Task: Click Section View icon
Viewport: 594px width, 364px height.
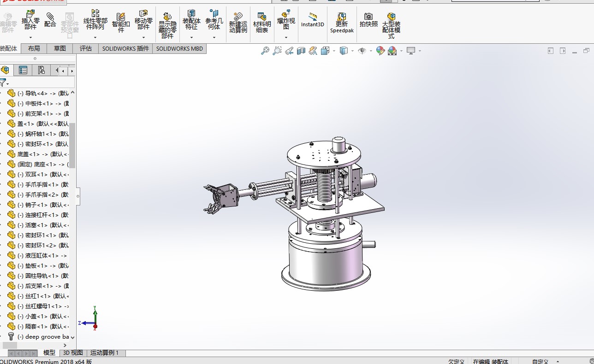Action: (301, 51)
